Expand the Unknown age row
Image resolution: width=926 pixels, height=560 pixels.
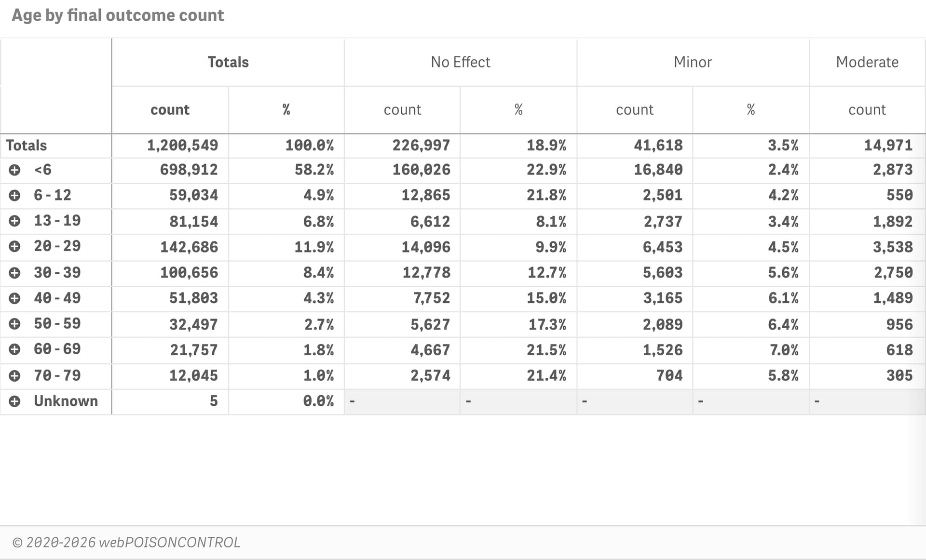[x=14, y=401]
